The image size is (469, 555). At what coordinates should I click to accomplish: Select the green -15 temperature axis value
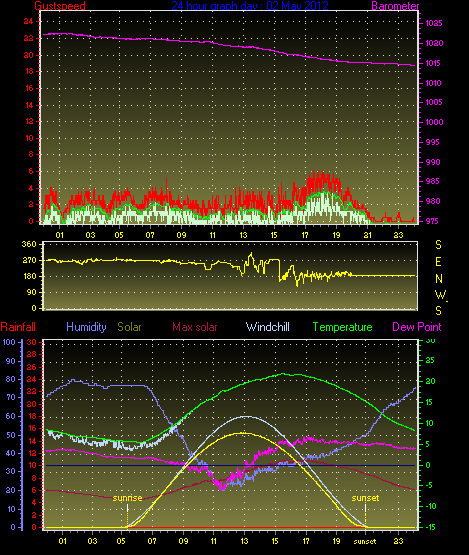tap(429, 527)
